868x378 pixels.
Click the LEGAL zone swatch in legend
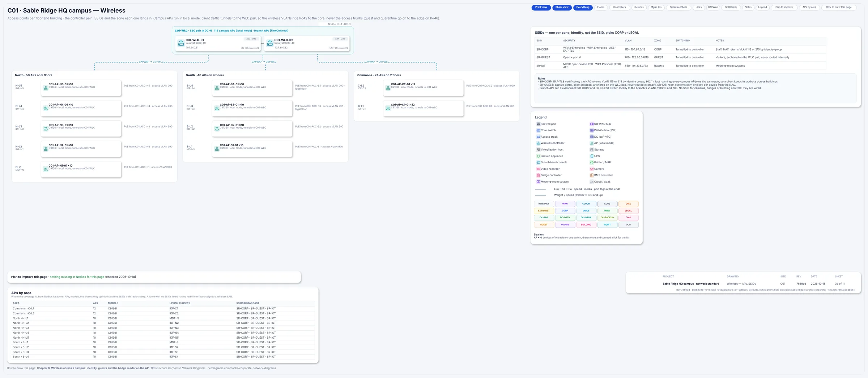[628, 211]
